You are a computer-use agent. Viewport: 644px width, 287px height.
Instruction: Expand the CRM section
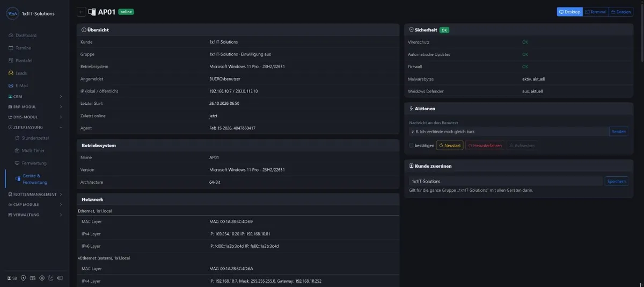click(x=35, y=96)
